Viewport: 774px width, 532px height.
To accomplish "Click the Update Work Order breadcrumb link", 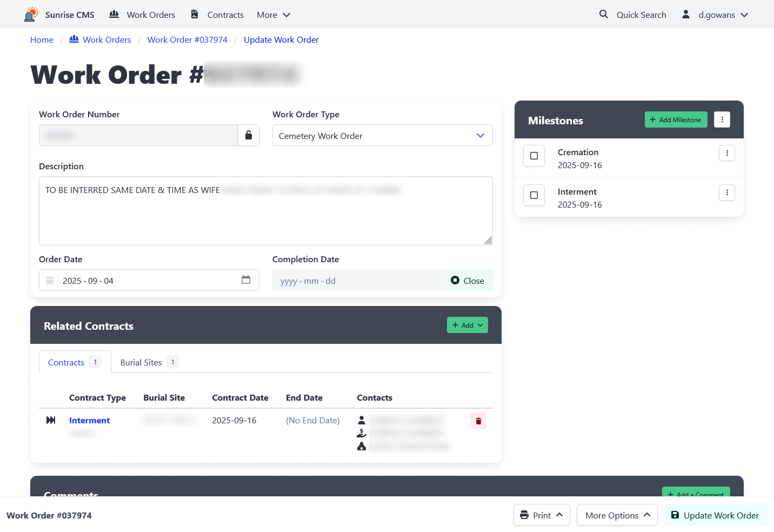I will [281, 39].
